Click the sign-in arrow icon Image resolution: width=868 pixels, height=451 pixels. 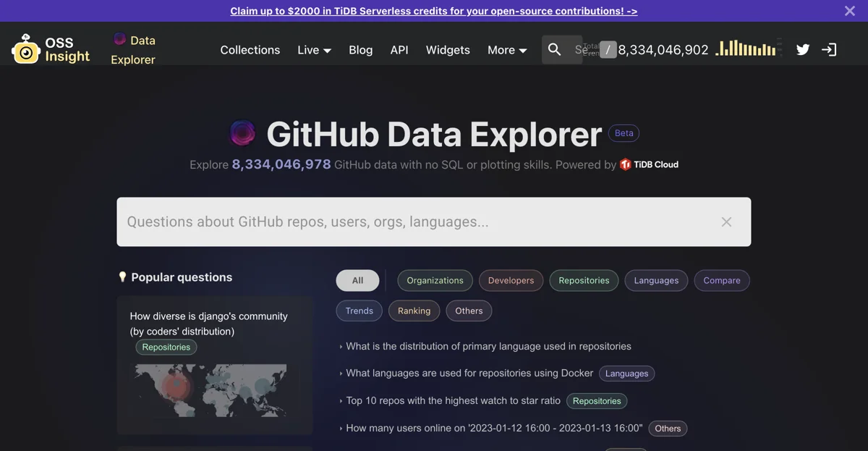(x=829, y=49)
